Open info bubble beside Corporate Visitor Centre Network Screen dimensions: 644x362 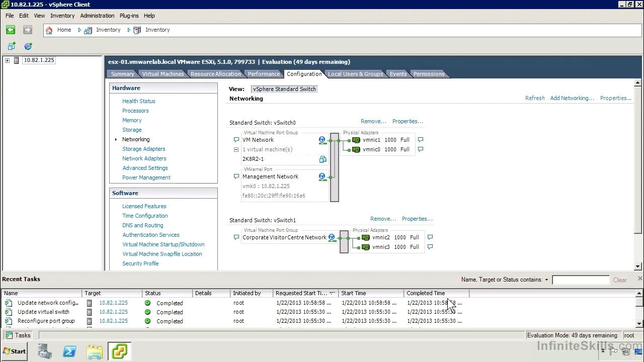(x=236, y=237)
